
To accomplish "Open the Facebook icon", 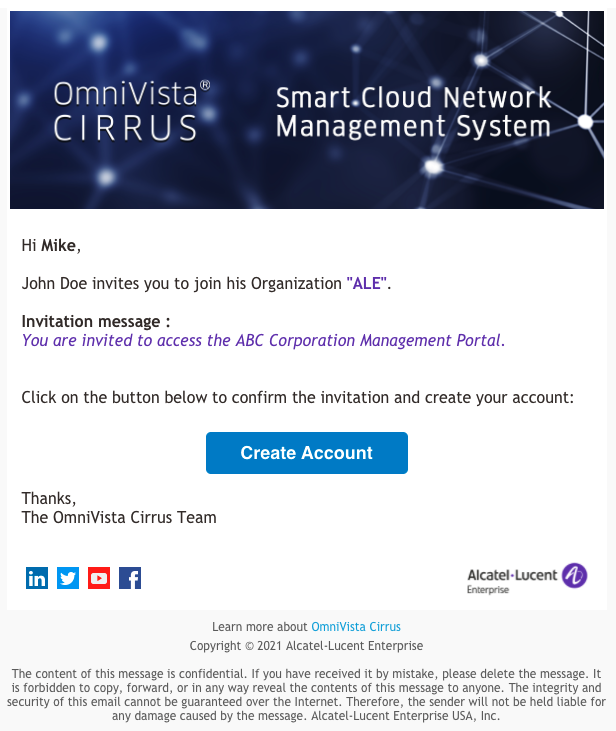I will click(x=130, y=578).
